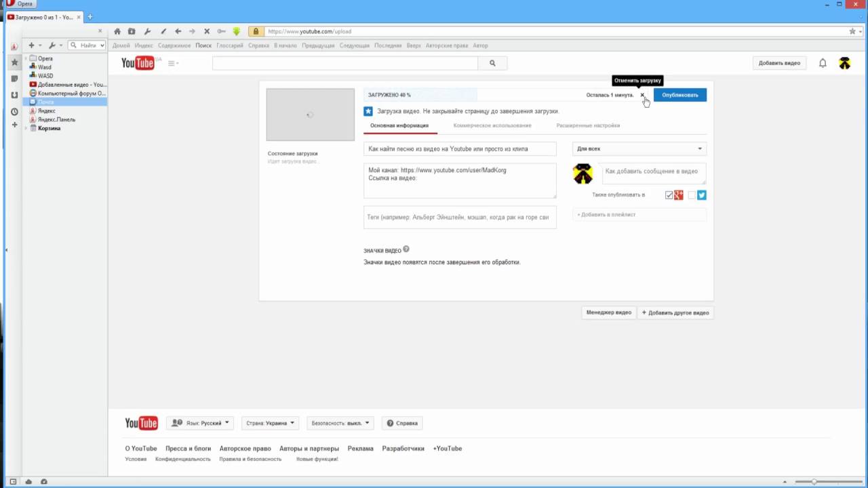Open the Yandex sidebar panel icon
This screenshot has width=868, height=488.
[x=14, y=47]
